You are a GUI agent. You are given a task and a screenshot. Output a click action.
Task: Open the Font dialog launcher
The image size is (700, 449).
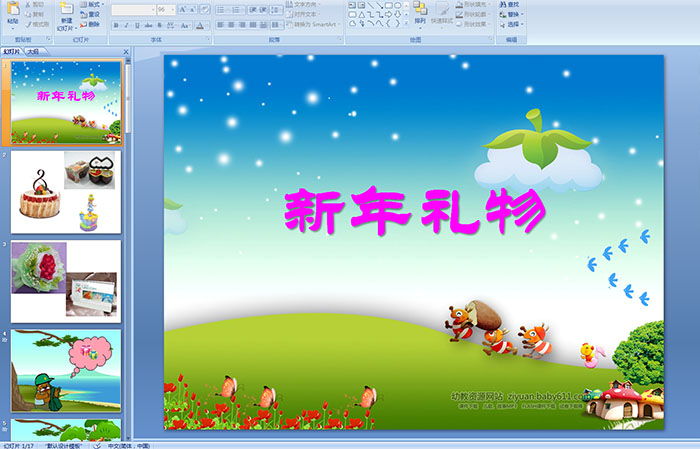pos(208,39)
